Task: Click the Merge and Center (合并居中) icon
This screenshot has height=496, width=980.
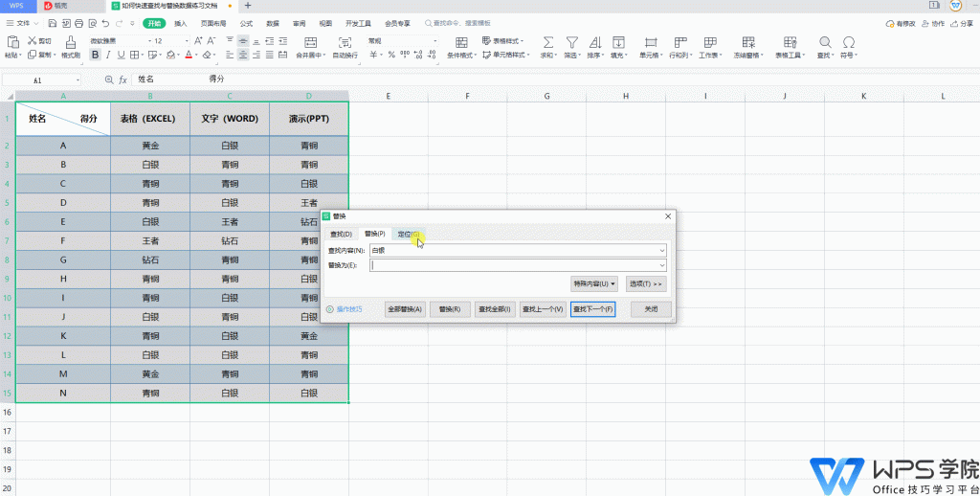Action: point(310,42)
